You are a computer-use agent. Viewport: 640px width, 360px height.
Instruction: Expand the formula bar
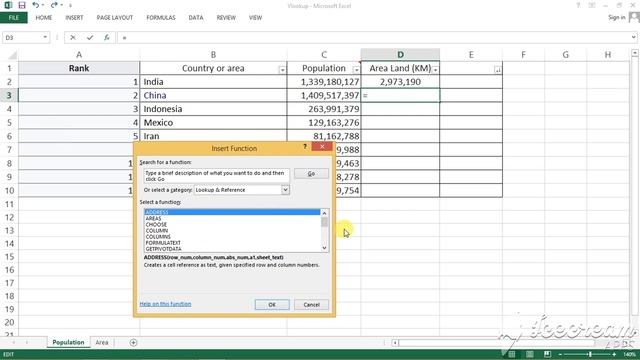pos(633,38)
